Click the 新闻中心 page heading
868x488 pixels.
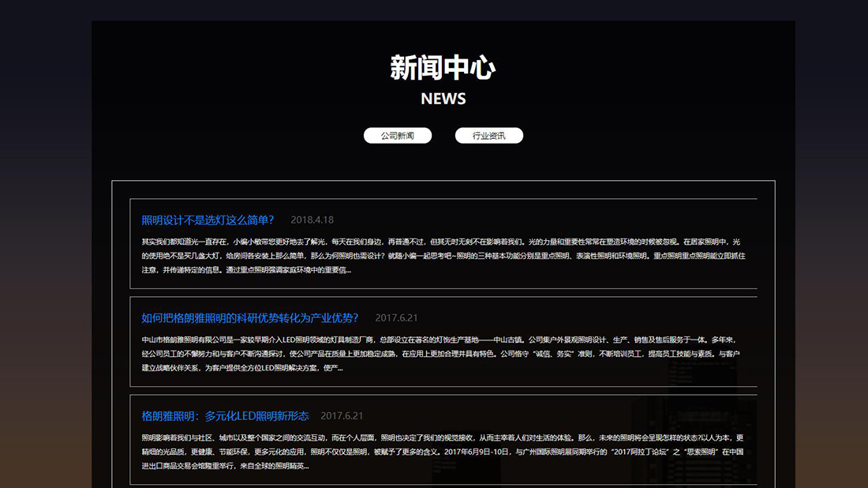(442, 69)
